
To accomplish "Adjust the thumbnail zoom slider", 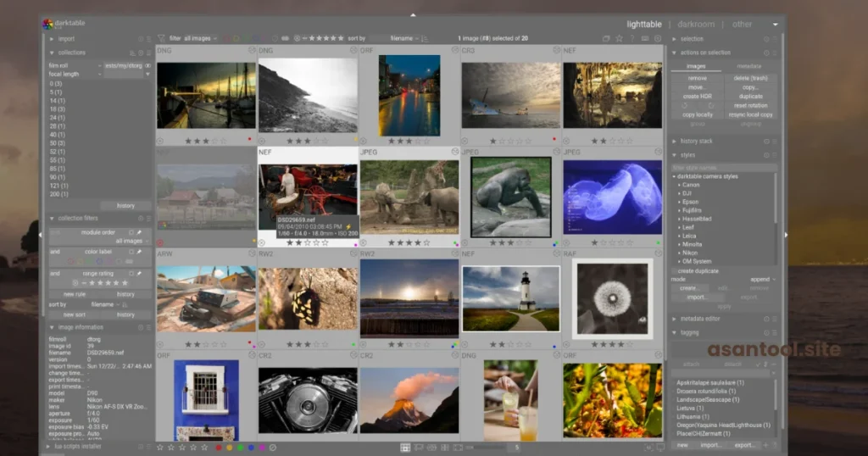I will (x=486, y=448).
